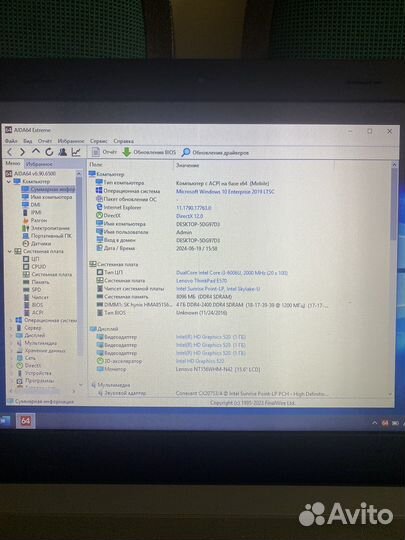Click the Back navigation arrow
This screenshot has height=540, width=405.
tap(10, 152)
